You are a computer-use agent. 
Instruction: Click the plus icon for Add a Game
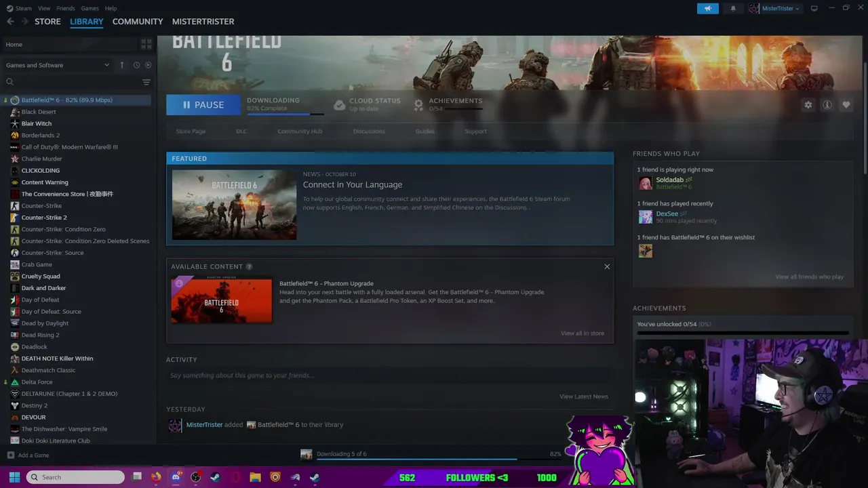pos(10,455)
